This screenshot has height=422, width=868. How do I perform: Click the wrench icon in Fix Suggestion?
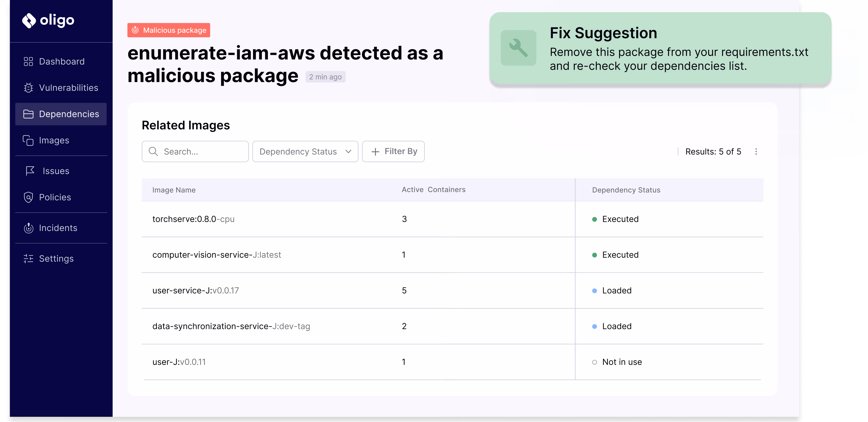518,48
